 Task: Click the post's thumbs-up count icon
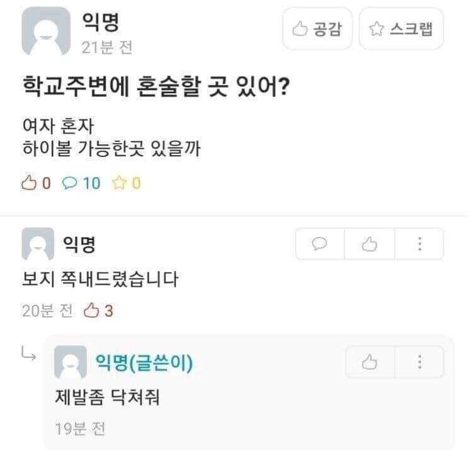click(30, 183)
